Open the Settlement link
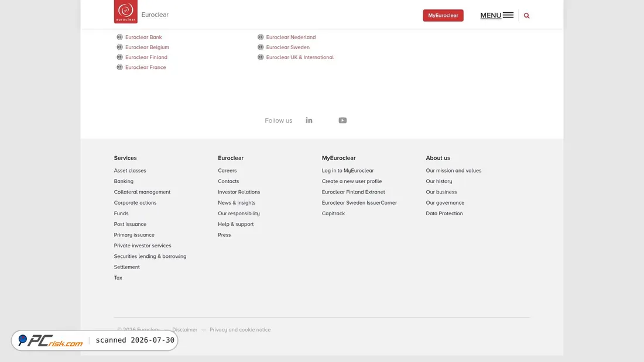Viewport: 644px width, 362px height. tap(127, 267)
